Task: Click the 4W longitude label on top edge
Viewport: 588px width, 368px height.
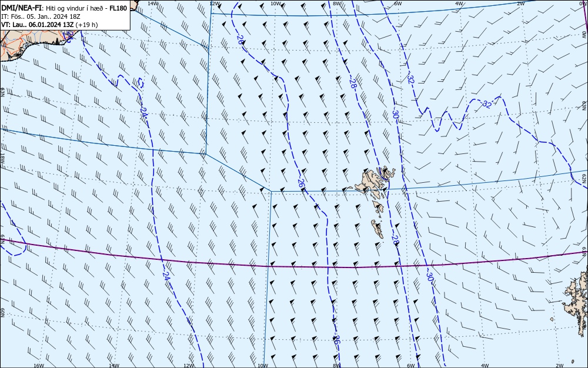Action: point(459,4)
